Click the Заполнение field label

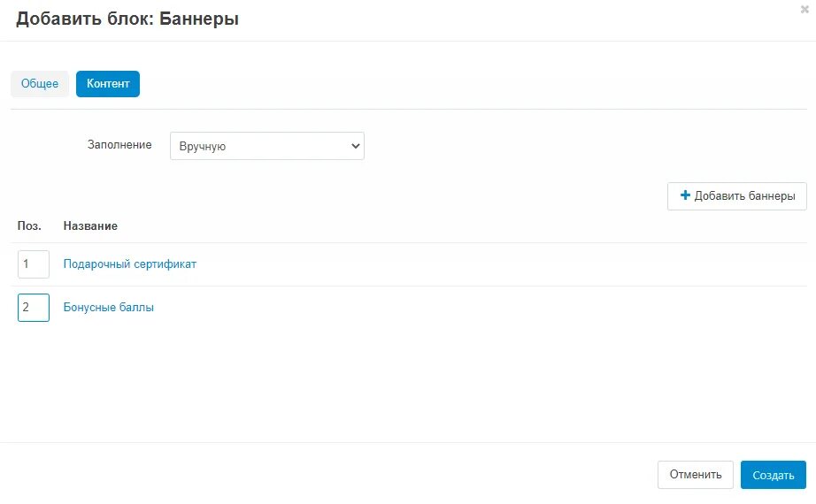point(119,145)
